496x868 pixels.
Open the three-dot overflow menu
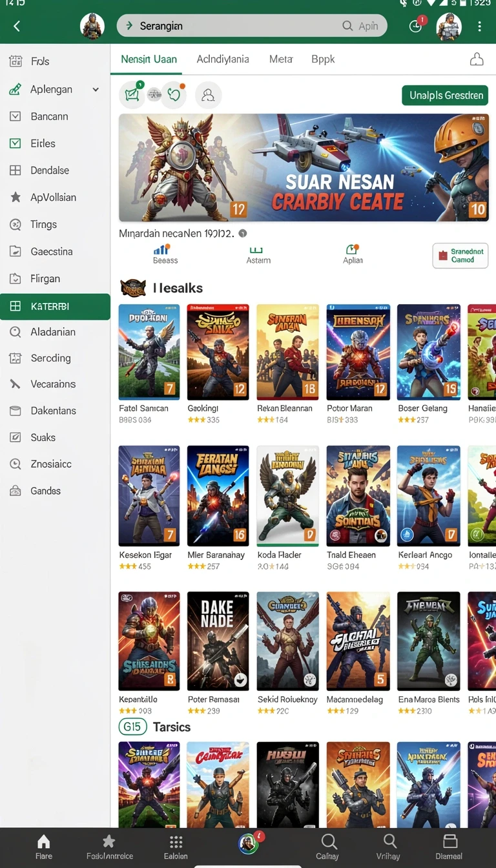point(479,26)
